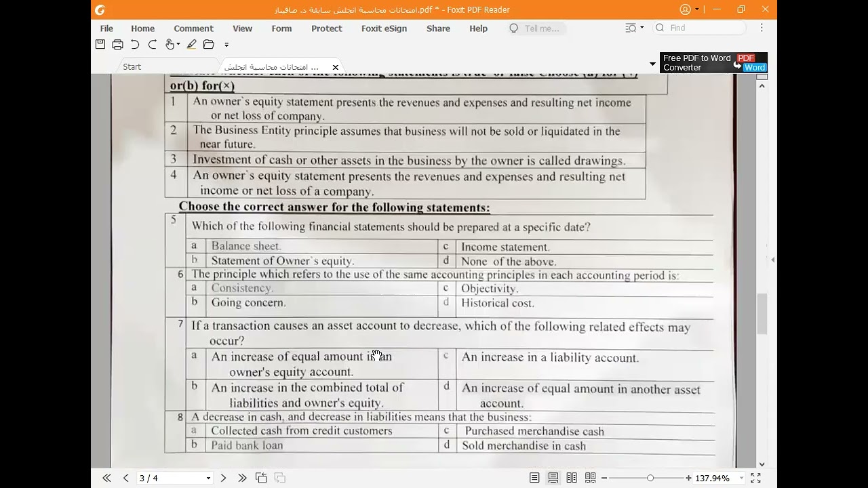
Task: Click the Save icon in quick access toolbar
Action: [100, 45]
